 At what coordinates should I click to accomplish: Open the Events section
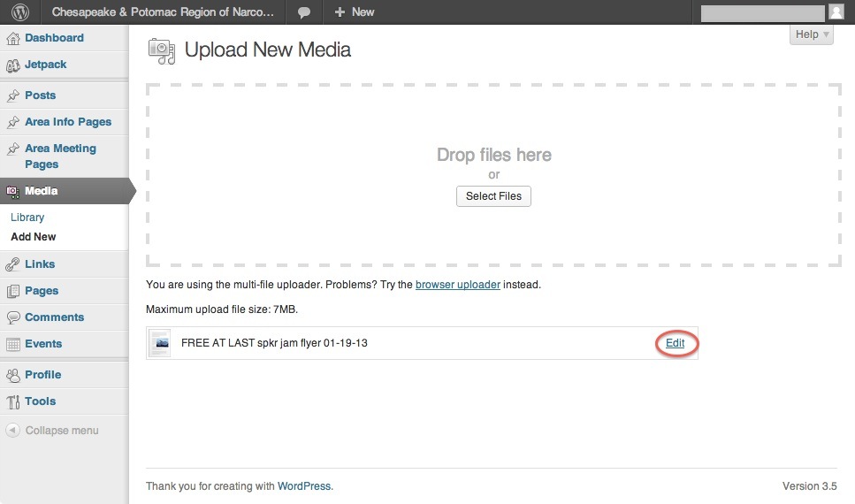43,344
